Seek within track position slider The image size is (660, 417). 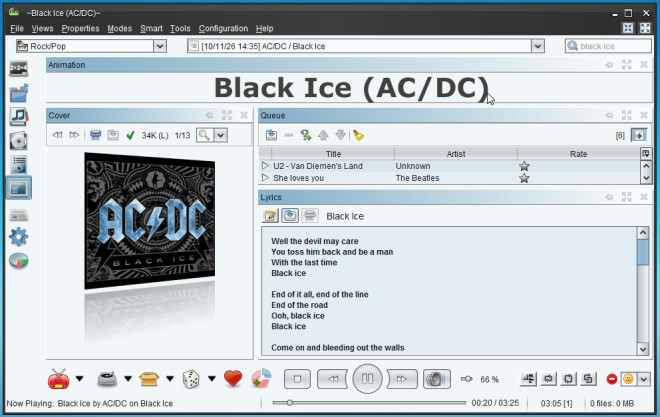369,403
